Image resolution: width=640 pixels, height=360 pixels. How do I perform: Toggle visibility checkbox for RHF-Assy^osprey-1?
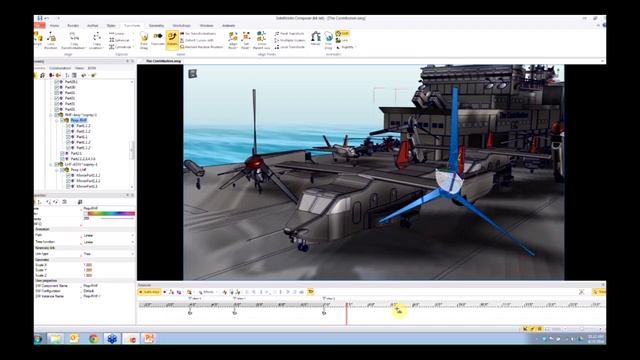tap(56, 115)
